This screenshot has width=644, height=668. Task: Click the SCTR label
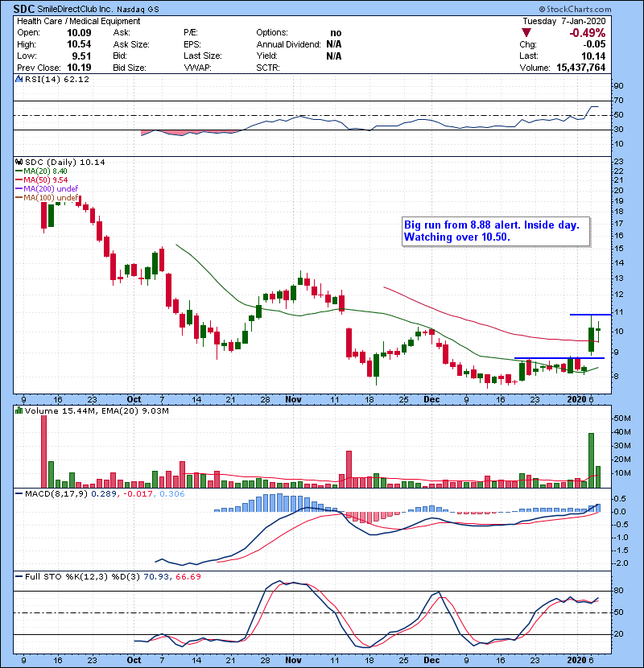click(x=267, y=68)
